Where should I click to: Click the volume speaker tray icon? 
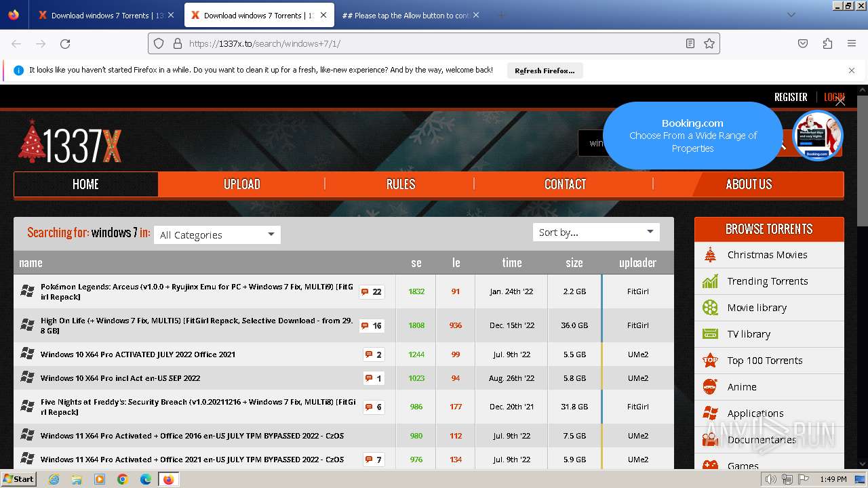[x=771, y=479]
